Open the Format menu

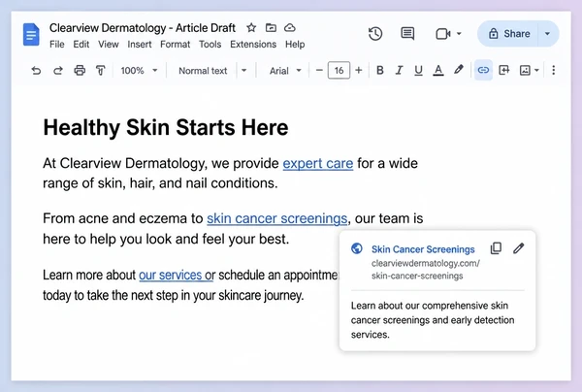(x=176, y=45)
